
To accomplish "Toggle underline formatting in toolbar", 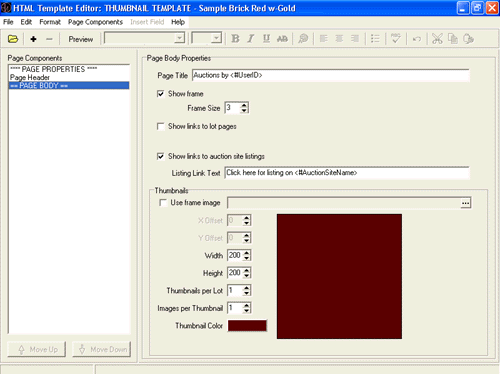I will pyautogui.click(x=266, y=39).
